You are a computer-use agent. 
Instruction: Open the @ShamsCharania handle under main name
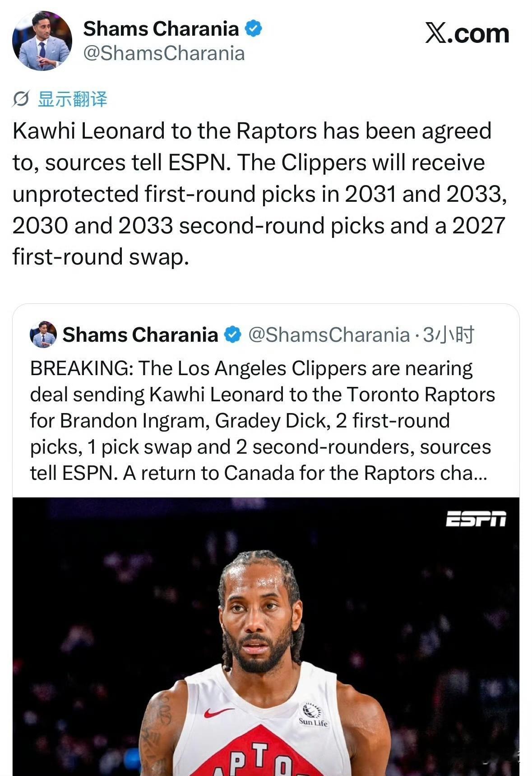coord(164,53)
